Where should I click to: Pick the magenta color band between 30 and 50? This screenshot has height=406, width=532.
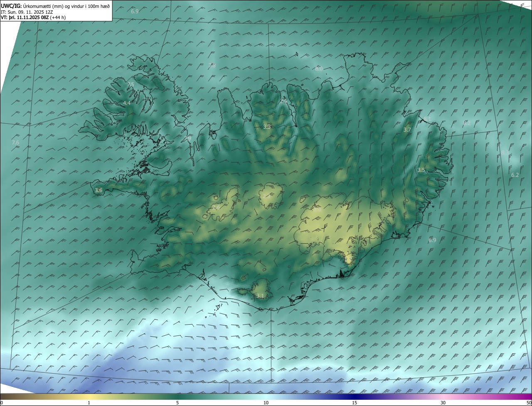point(488,397)
